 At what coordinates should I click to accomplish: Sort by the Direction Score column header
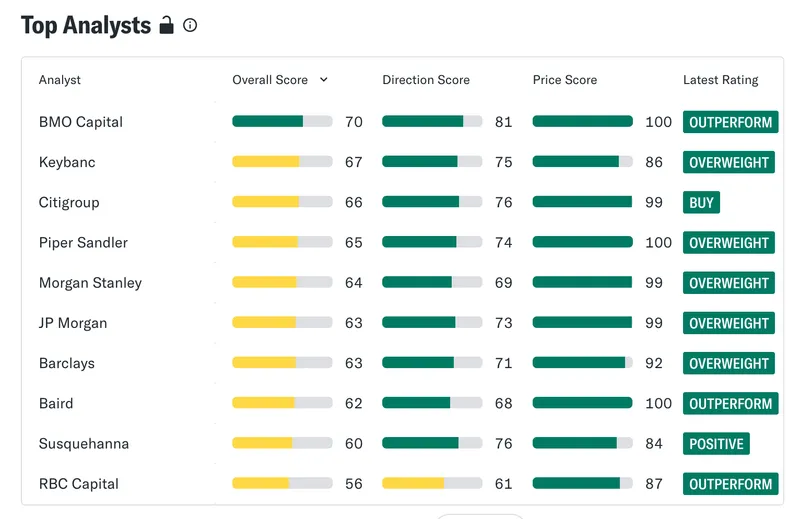tap(426, 80)
